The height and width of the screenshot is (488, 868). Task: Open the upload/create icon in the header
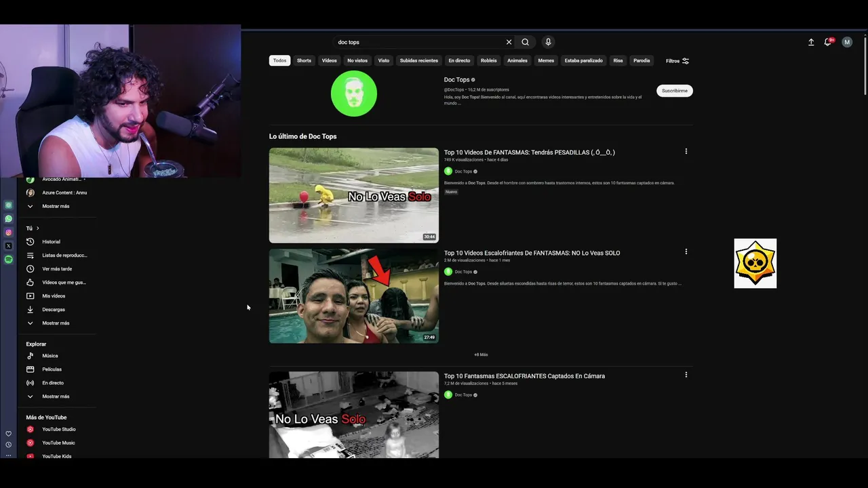[x=811, y=42]
